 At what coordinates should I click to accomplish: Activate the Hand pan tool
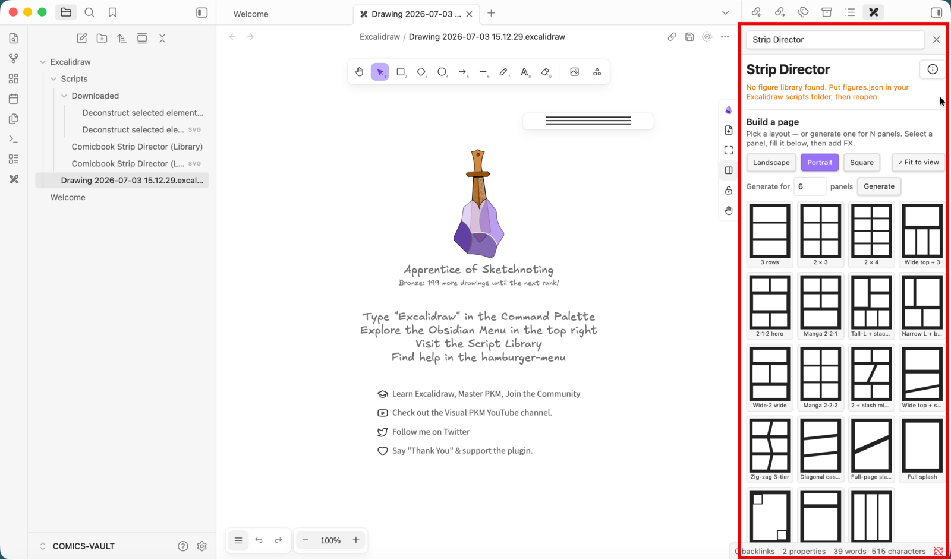pos(359,72)
